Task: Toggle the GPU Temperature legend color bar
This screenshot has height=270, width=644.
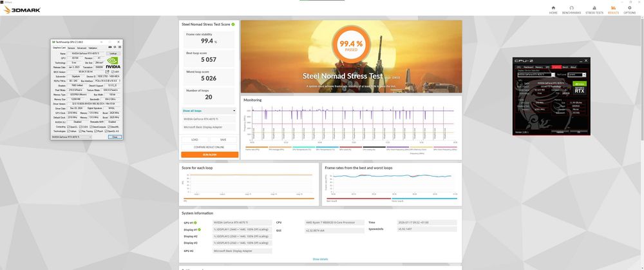Action: point(327,147)
